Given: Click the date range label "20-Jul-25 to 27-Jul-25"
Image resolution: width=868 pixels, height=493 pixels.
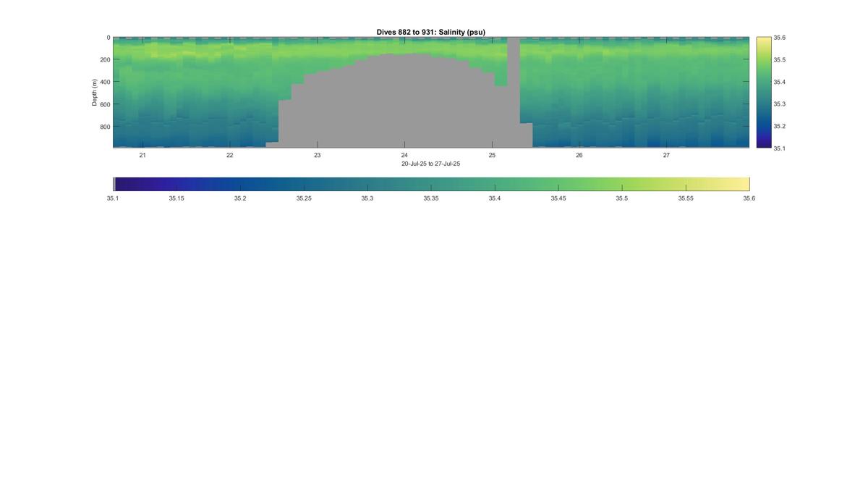Looking at the screenshot, I should [x=431, y=164].
